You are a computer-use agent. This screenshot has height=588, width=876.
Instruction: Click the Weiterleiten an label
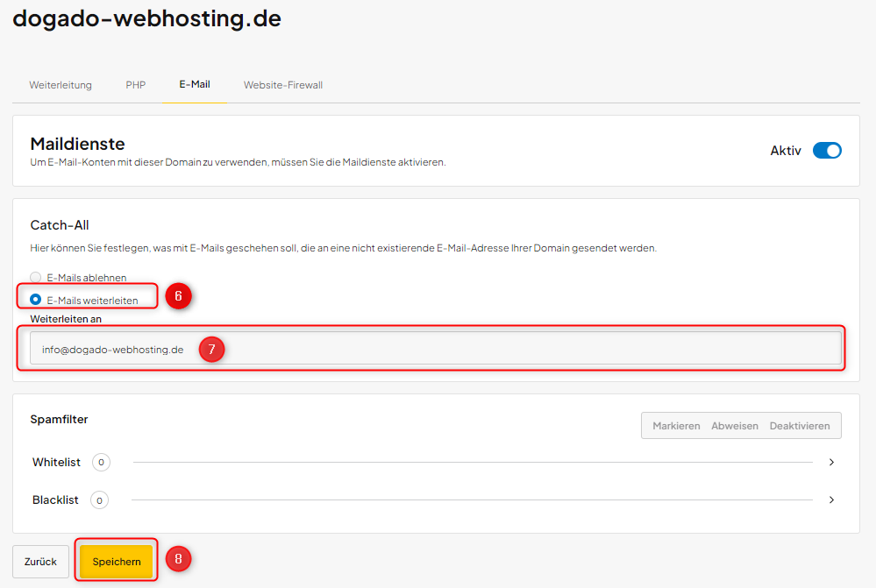click(66, 319)
